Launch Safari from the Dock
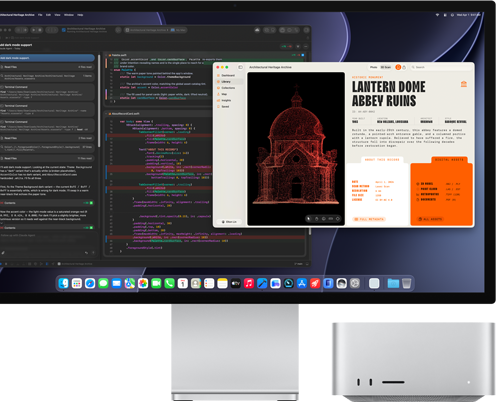This screenshot has width=497, height=403. pyautogui.click(x=90, y=283)
